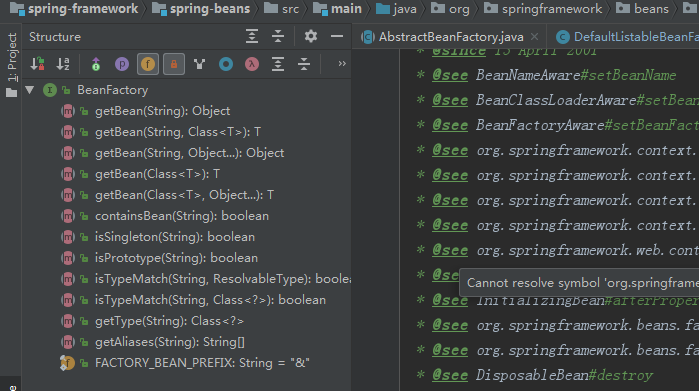Select isSingleton(String): boolean method

pyautogui.click(x=175, y=237)
